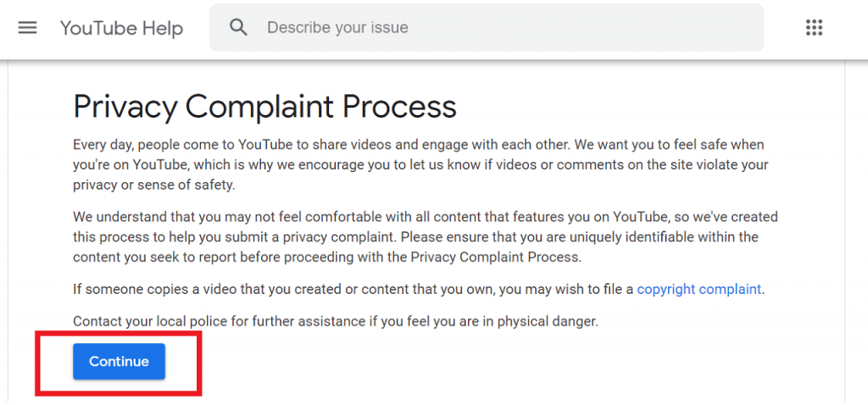
Task: Select the Privacy Complaint Process heading
Action: [264, 107]
